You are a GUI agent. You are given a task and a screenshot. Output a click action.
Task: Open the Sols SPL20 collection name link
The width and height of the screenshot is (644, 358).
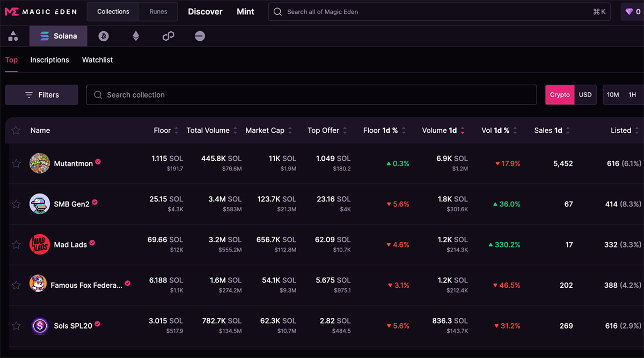coord(73,326)
